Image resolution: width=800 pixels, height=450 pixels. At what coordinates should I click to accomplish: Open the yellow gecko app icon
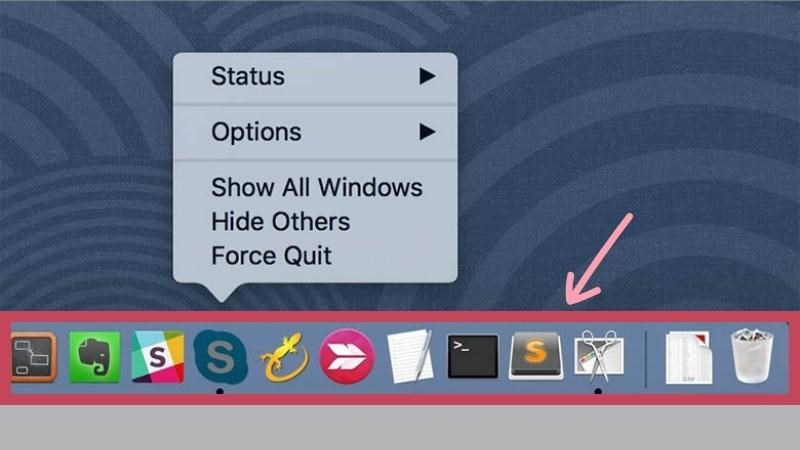click(284, 356)
